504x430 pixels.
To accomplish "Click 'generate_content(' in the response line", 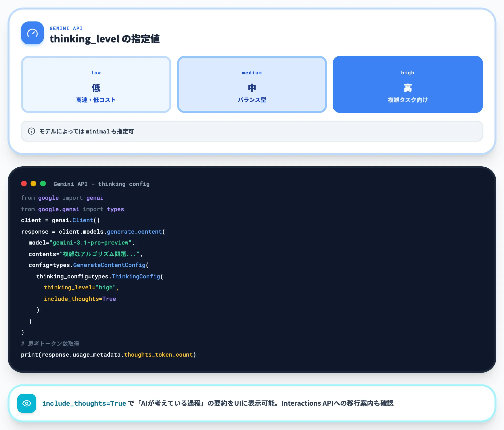I will tap(136, 232).
